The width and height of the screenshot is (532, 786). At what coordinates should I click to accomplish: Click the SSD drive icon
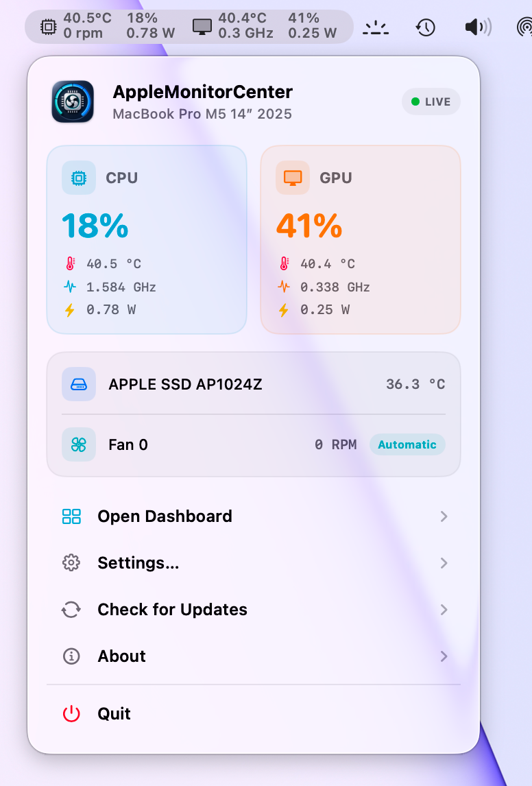click(x=79, y=384)
